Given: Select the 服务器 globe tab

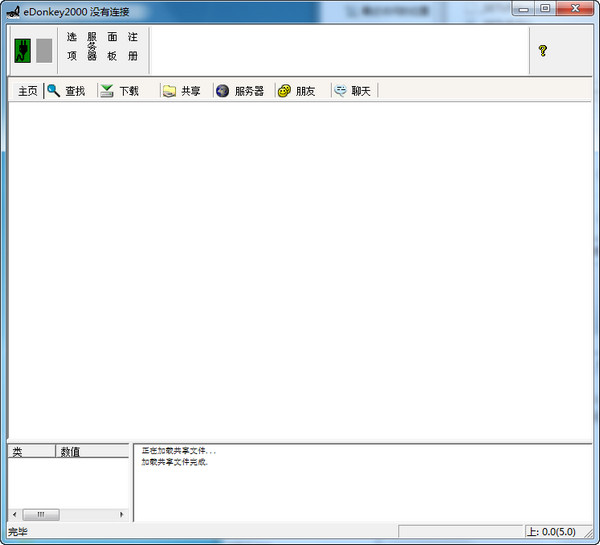Looking at the screenshot, I should point(240,91).
